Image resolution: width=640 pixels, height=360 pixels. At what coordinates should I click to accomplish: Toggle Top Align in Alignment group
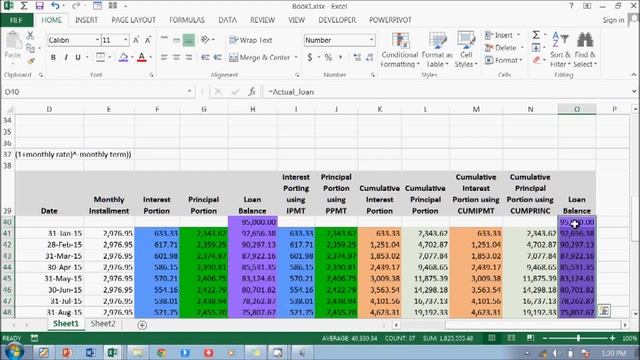click(x=164, y=40)
